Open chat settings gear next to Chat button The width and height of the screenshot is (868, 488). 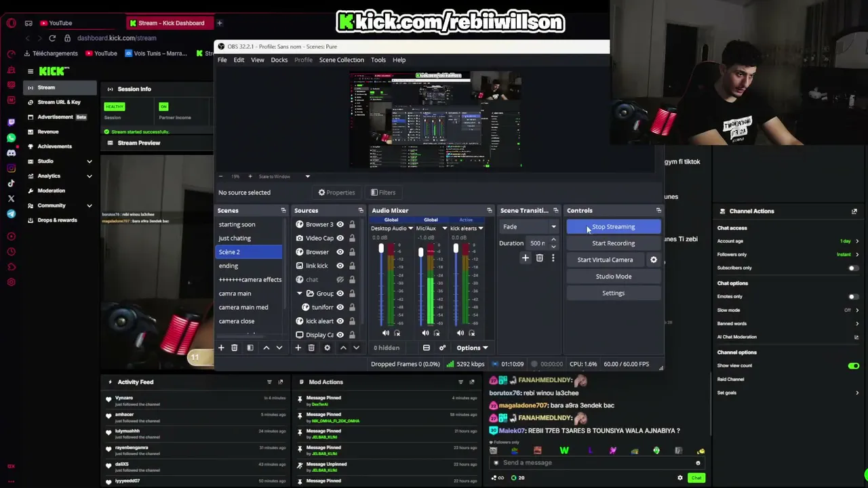(680, 478)
